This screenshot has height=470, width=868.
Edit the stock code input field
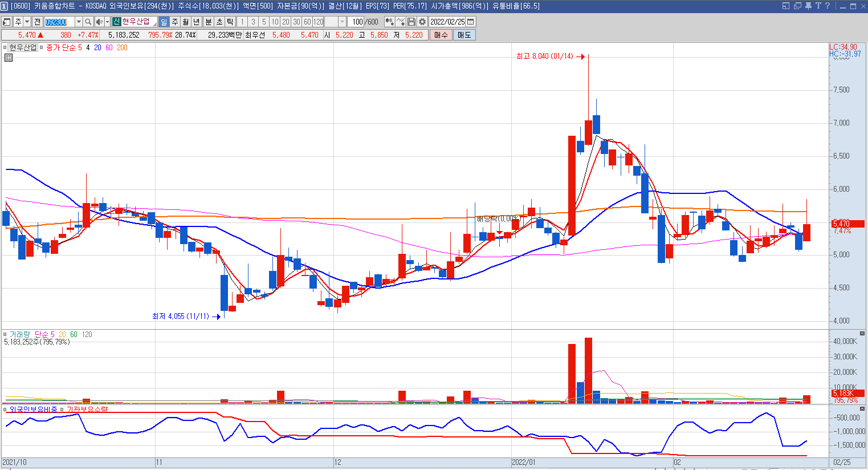(x=59, y=22)
